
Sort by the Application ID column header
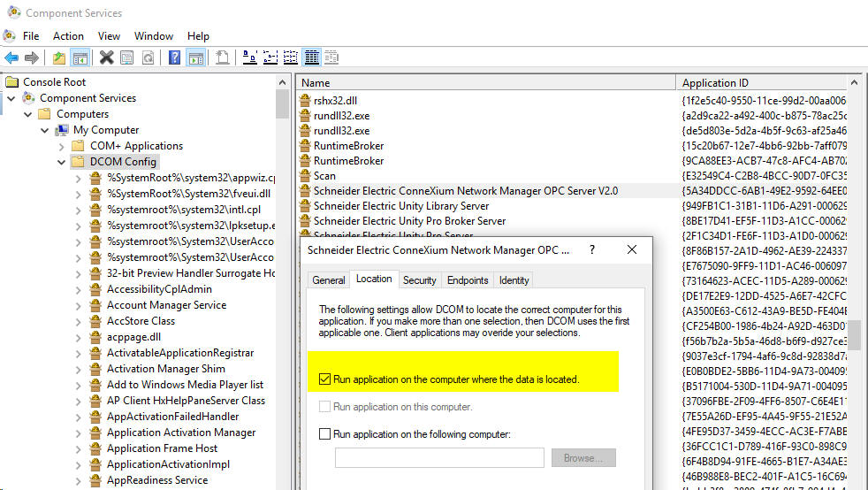762,82
